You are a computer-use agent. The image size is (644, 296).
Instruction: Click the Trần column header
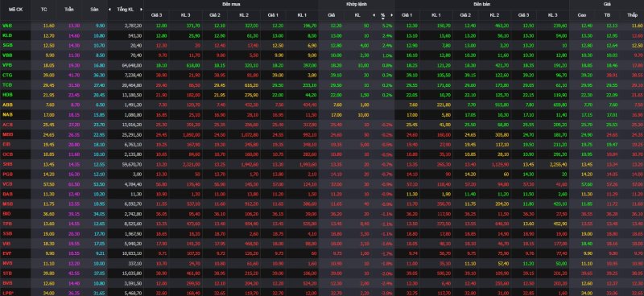68,9
